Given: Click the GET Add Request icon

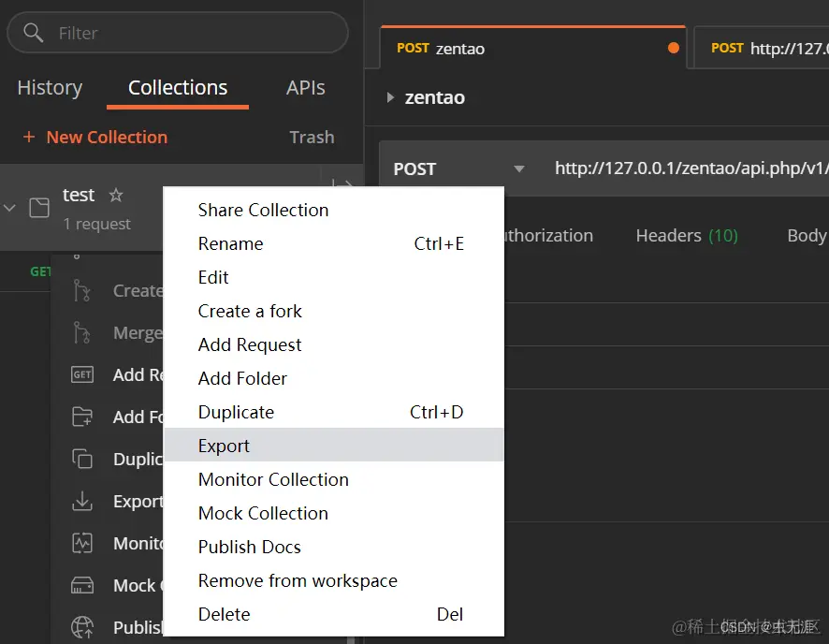Looking at the screenshot, I should tap(82, 374).
